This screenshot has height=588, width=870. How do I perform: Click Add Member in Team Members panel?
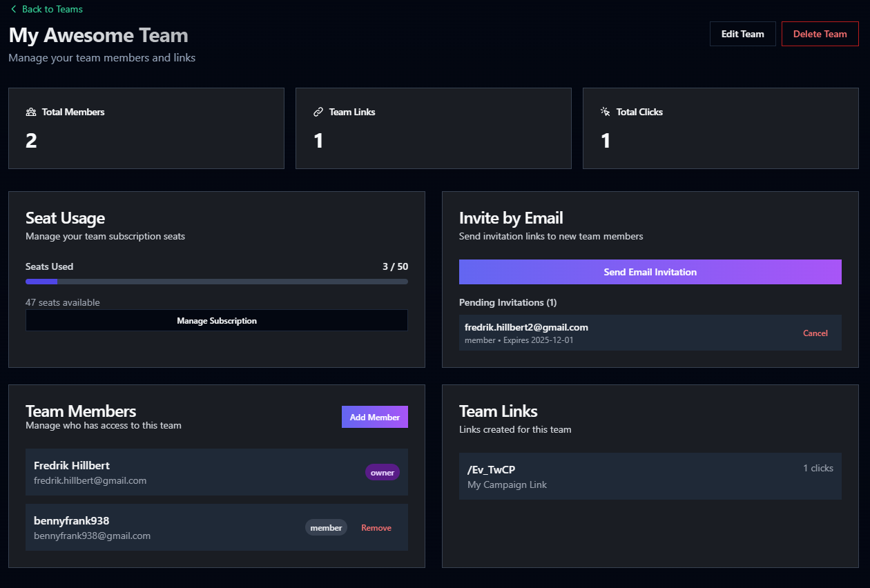pyautogui.click(x=374, y=417)
